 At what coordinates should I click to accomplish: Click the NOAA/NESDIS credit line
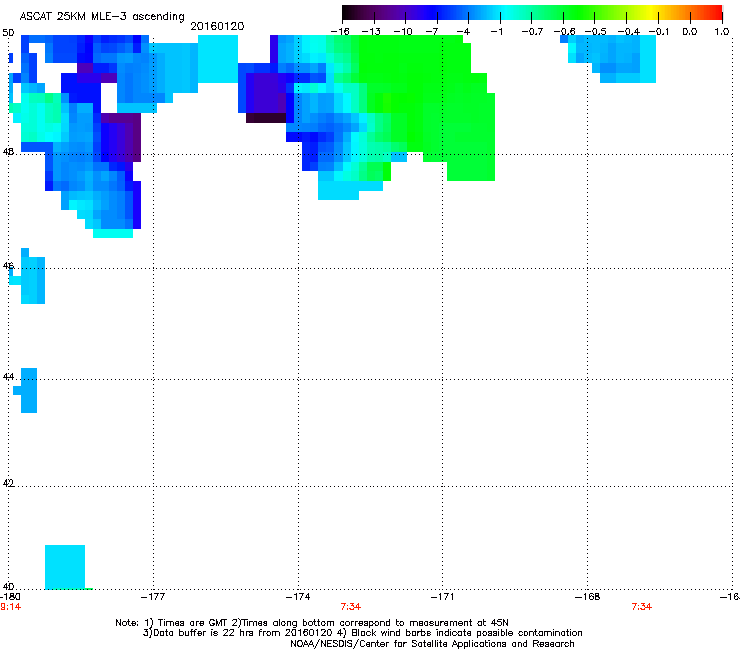coord(432,644)
